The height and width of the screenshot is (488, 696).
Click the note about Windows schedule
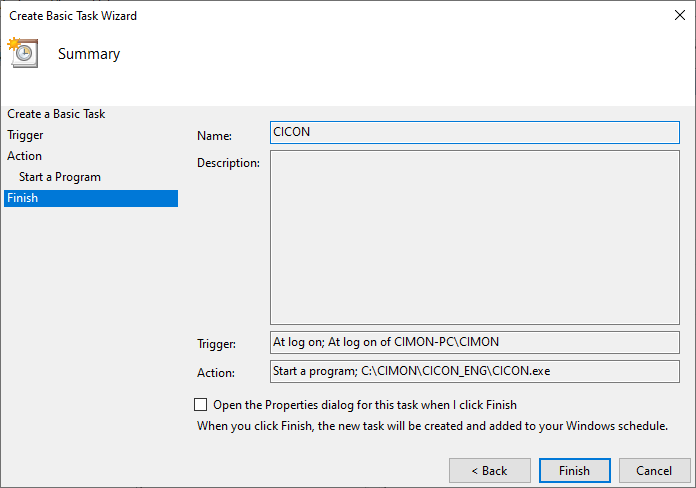(432, 426)
